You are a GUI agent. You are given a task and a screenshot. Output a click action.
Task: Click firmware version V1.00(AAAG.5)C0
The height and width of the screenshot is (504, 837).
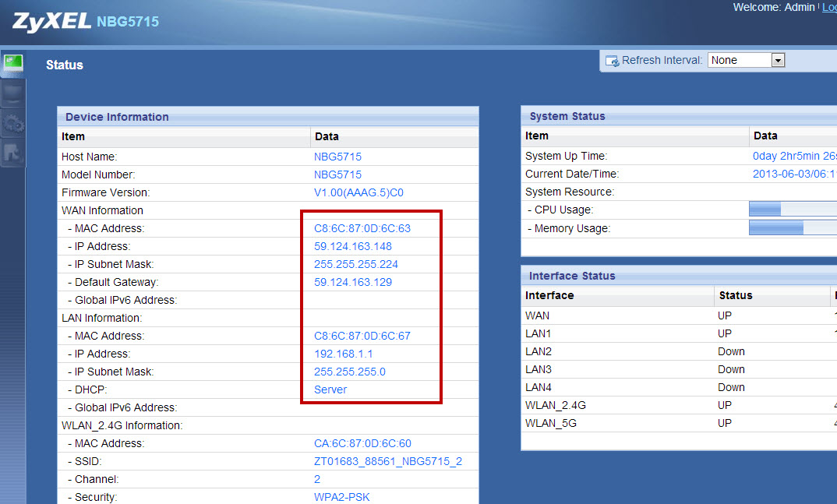[358, 192]
